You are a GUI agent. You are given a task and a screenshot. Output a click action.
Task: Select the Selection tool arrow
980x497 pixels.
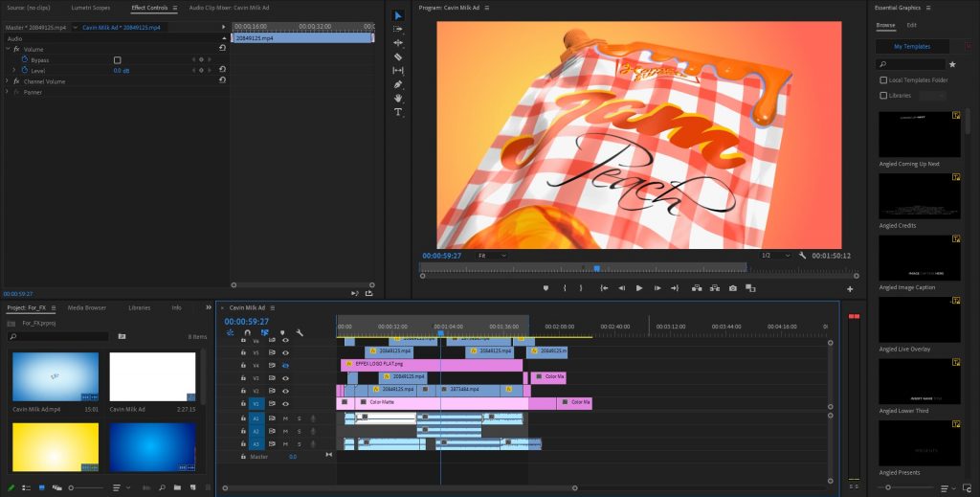[x=397, y=15]
